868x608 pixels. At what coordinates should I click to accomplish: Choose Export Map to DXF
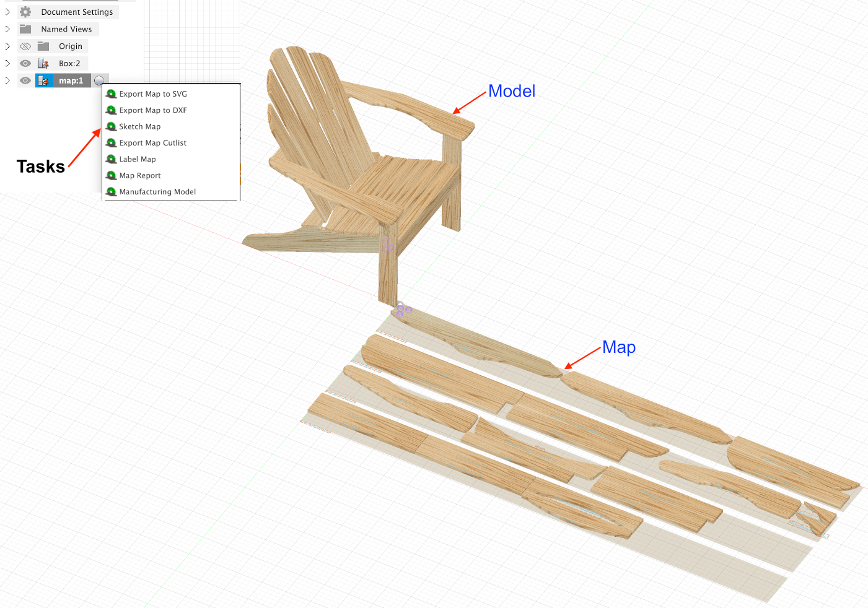pos(152,110)
